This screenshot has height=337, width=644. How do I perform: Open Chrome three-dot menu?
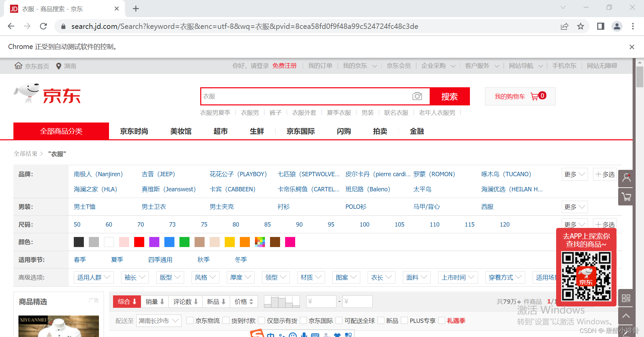(633, 26)
